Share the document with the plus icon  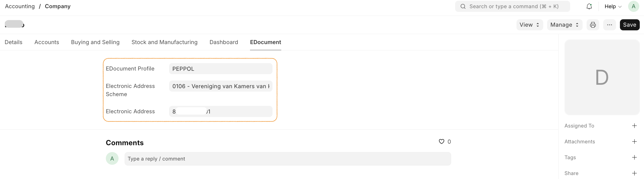(x=634, y=173)
